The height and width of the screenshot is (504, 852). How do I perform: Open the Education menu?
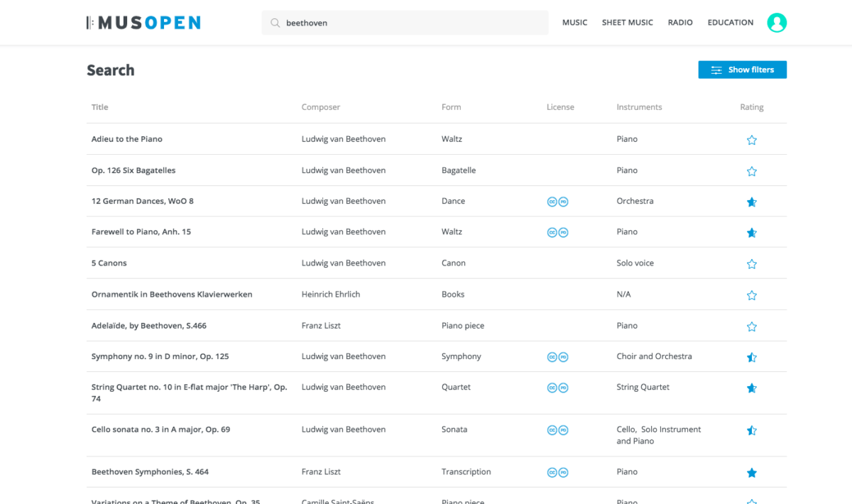731,23
